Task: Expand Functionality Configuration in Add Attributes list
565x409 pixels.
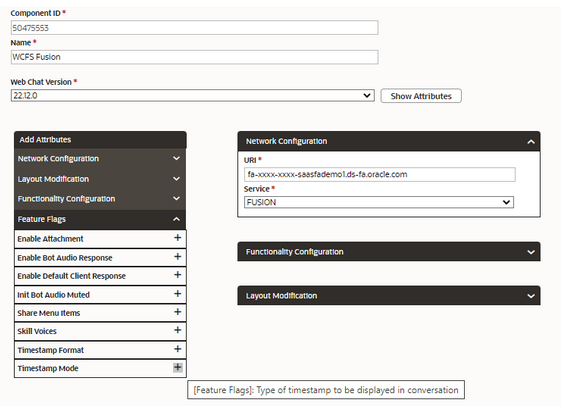Action: pos(100,199)
